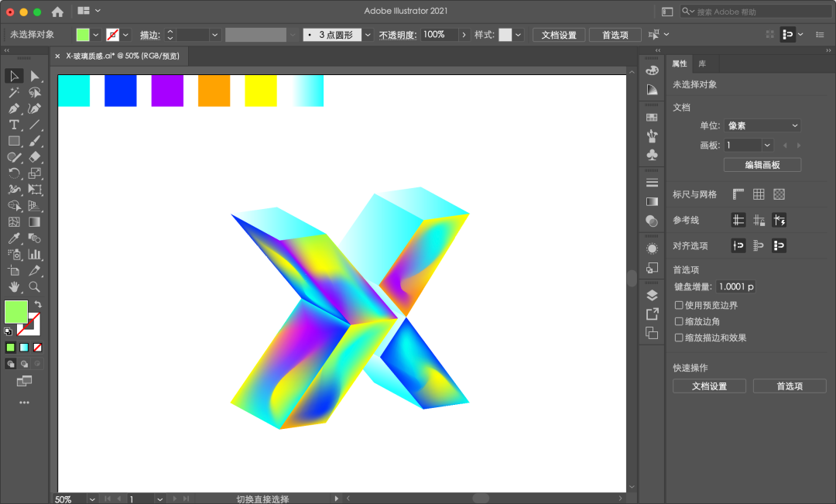
Task: Click 首选项 in Quick Actions
Action: [790, 386]
